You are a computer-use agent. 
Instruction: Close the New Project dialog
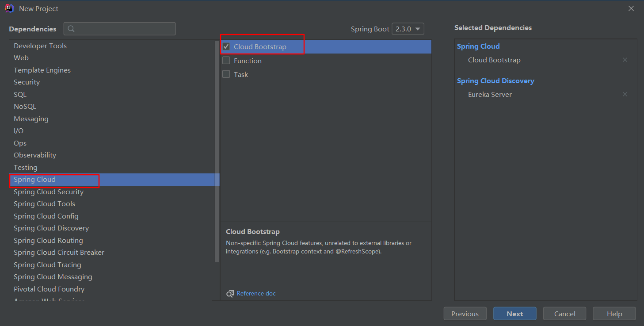pos(631,8)
